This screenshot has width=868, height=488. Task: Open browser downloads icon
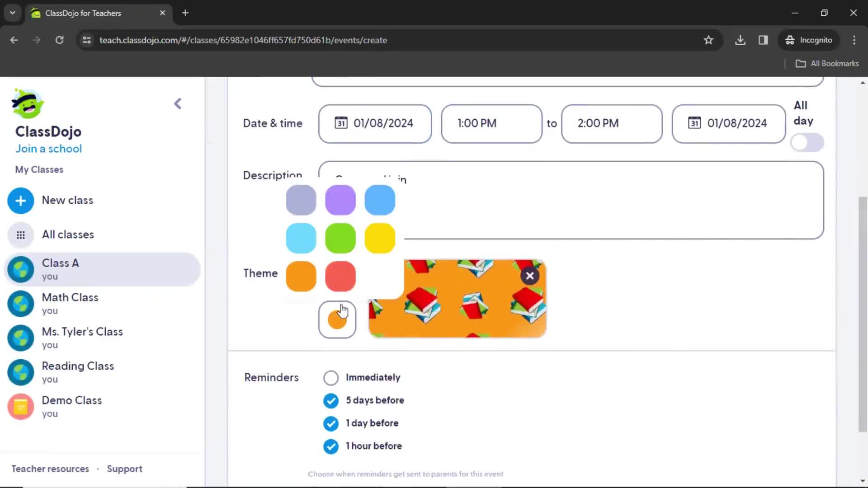click(740, 40)
